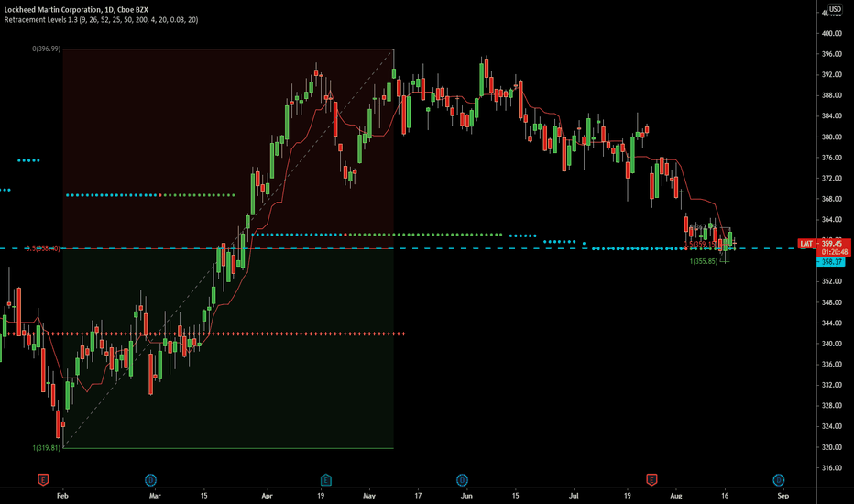
Task: Click the May label on time axis
Action: click(368, 496)
